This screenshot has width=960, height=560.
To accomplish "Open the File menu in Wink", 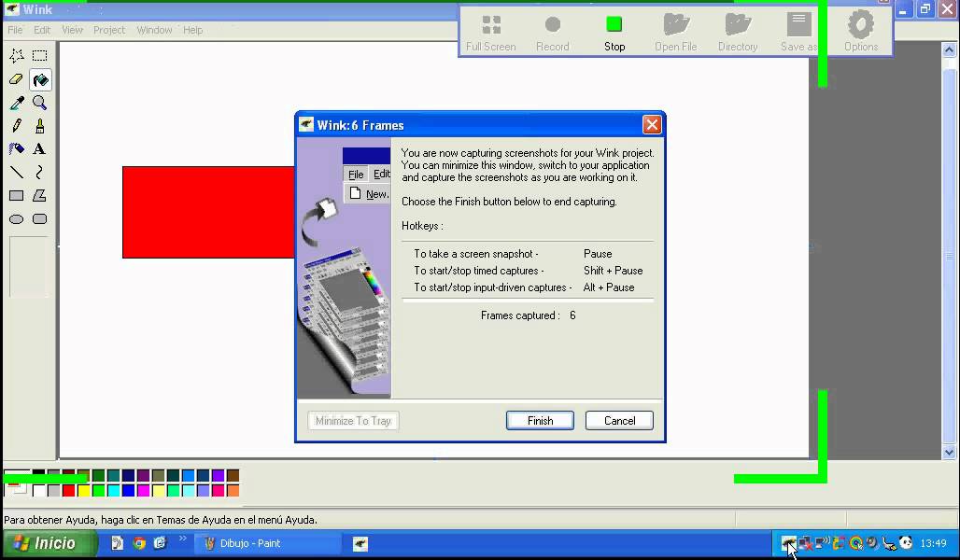I will coord(15,30).
